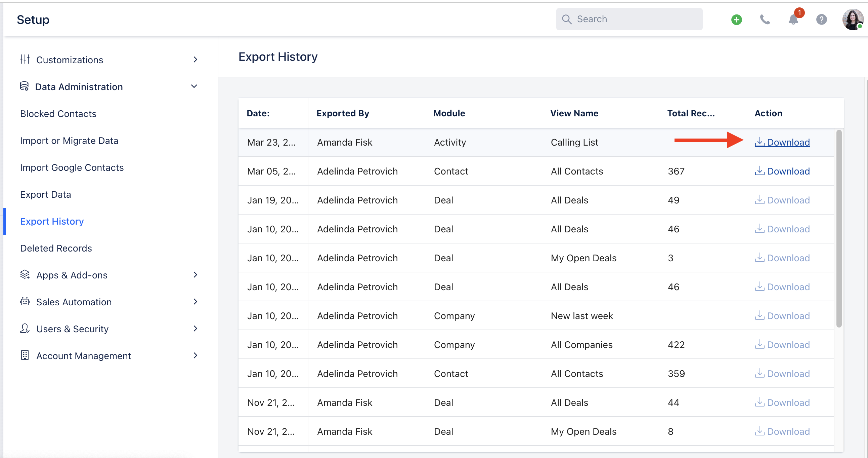Open the help question mark icon
Viewport: 868px width, 458px height.
tap(821, 20)
